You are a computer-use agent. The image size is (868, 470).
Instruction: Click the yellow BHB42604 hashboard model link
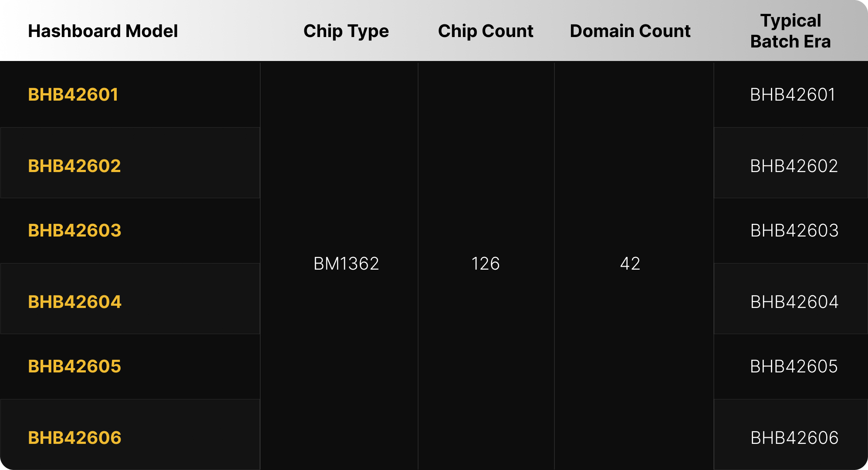pos(74,302)
